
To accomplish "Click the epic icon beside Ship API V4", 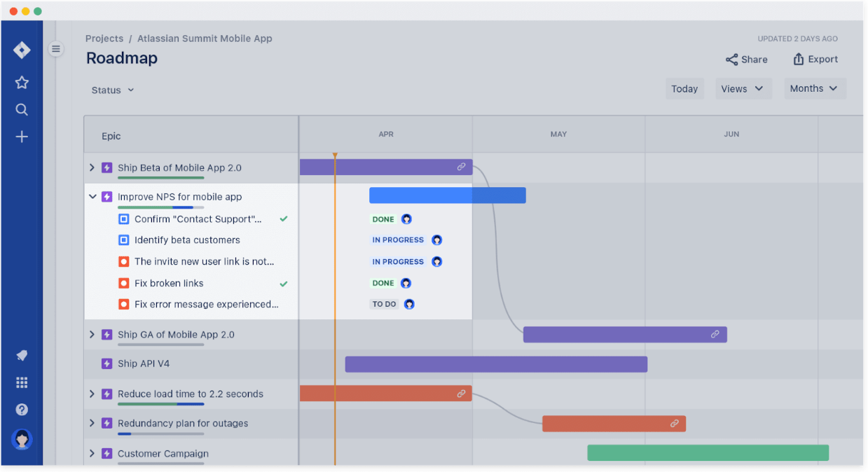I will click(107, 364).
